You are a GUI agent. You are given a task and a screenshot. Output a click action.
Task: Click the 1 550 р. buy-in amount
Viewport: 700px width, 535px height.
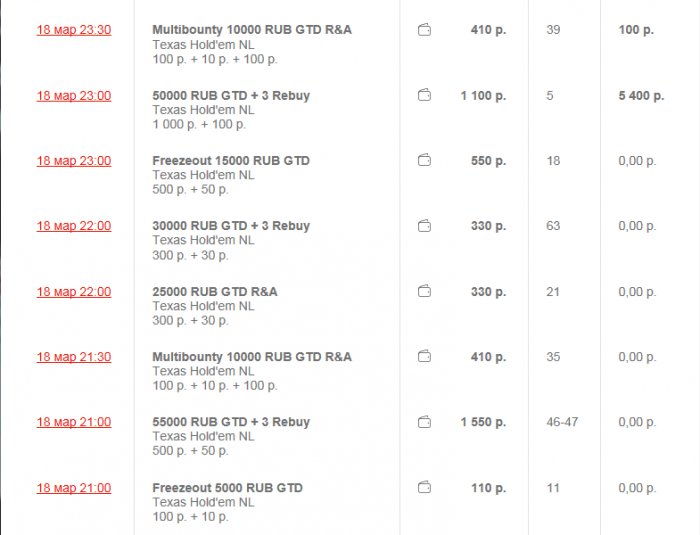483,422
